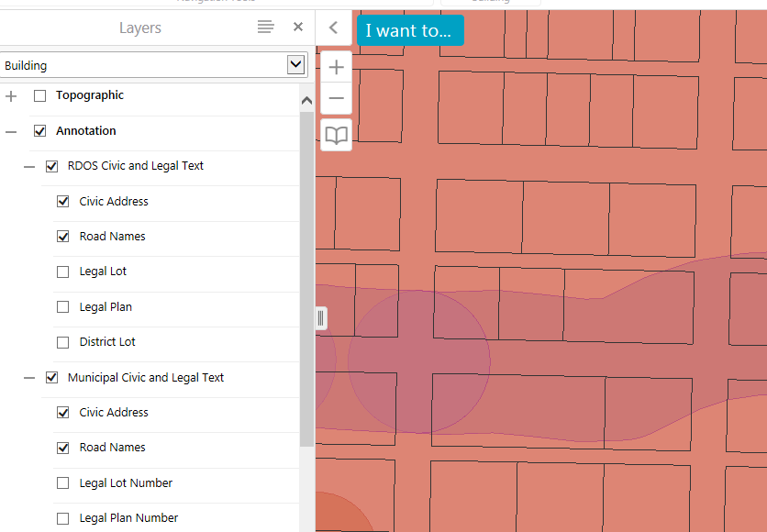Collapse the Annotation layer group
767x532 pixels.
click(x=11, y=131)
